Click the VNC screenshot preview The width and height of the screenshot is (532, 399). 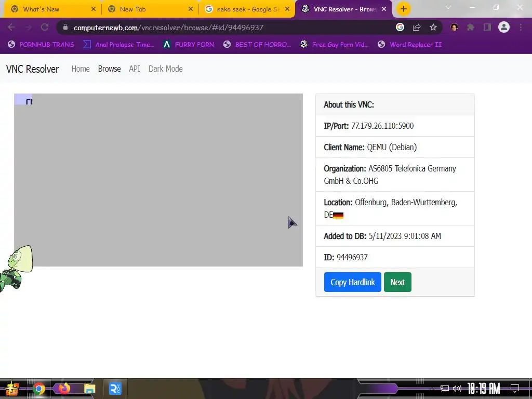click(x=158, y=180)
